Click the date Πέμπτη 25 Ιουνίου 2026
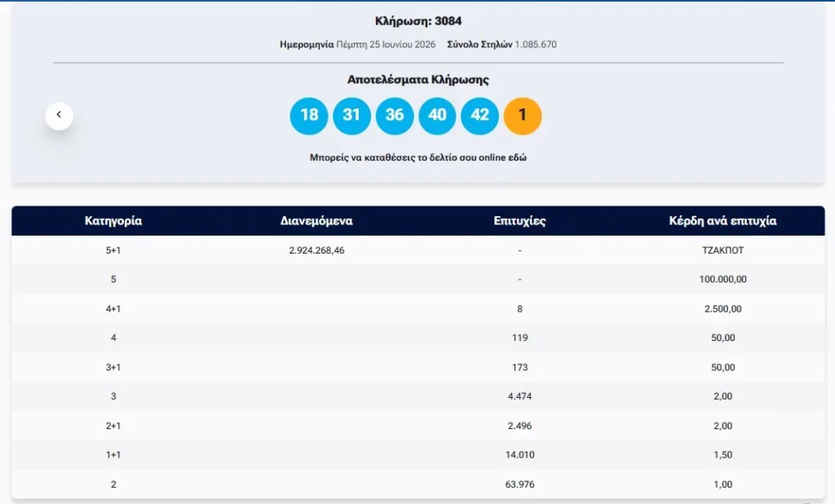The image size is (835, 504). 386,45
